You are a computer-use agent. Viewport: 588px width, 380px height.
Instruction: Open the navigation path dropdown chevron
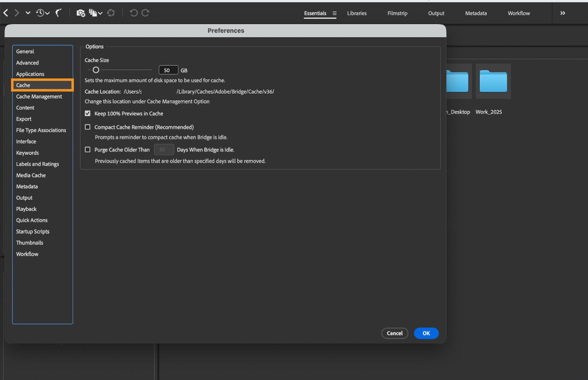28,13
